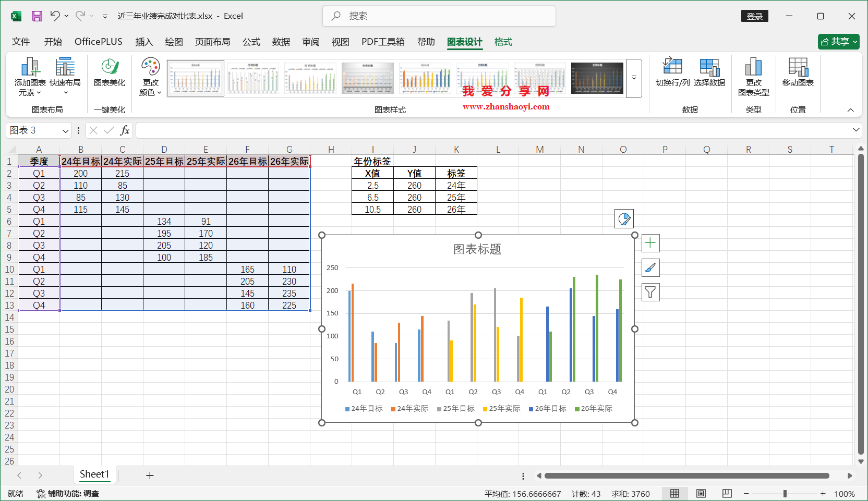The height and width of the screenshot is (501, 868).
Task: Switch to the chart Format tab
Action: tap(503, 42)
